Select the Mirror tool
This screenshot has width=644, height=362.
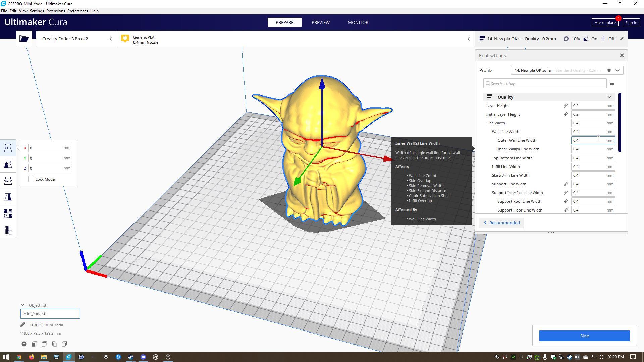coord(8,197)
